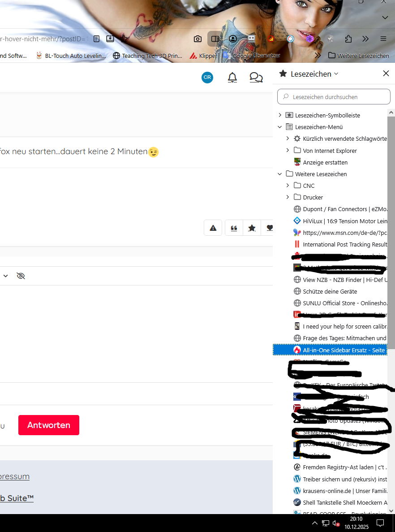The width and height of the screenshot is (395, 532).
Task: Open the Firefox account icon
Action: coord(232,39)
